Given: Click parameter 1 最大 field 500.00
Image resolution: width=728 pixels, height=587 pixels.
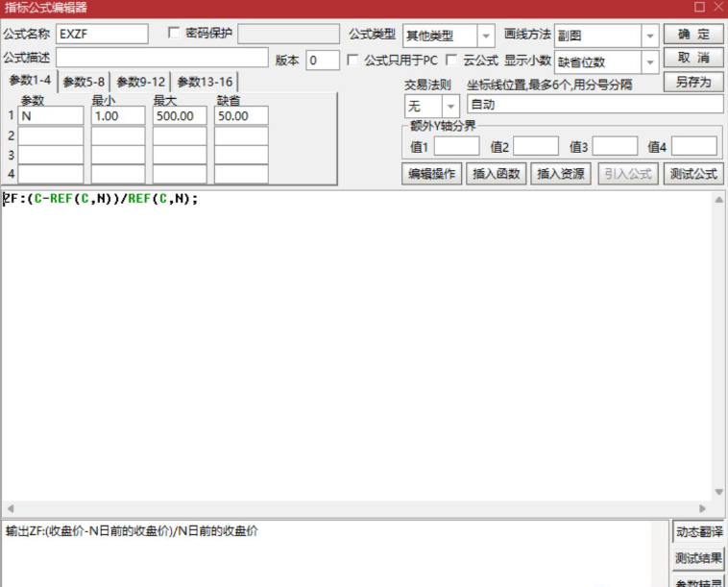Looking at the screenshot, I should [x=180, y=115].
